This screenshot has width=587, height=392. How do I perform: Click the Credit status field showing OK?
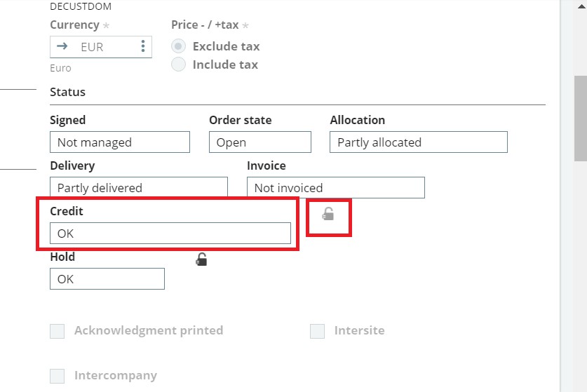click(170, 234)
